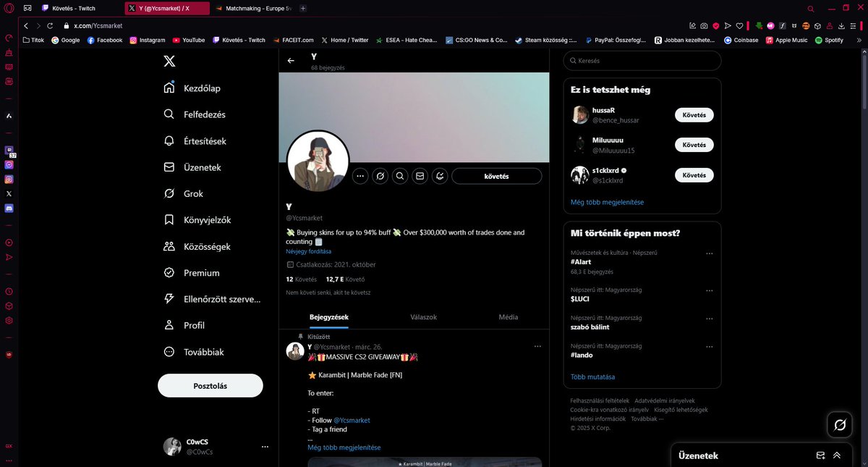Click the profile követés follow button
This screenshot has height=467, width=868.
click(497, 176)
